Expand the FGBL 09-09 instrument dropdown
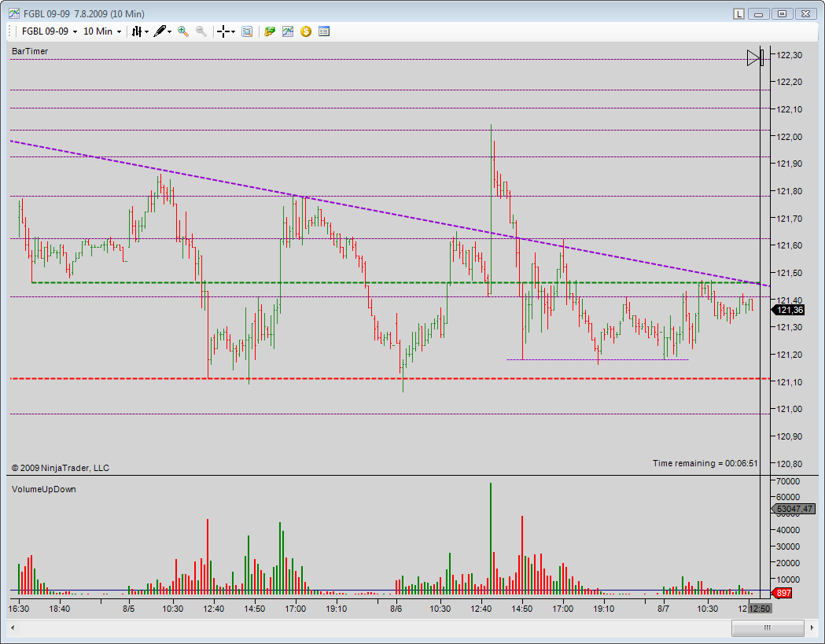Image resolution: width=825 pixels, height=644 pixels. pyautogui.click(x=75, y=31)
